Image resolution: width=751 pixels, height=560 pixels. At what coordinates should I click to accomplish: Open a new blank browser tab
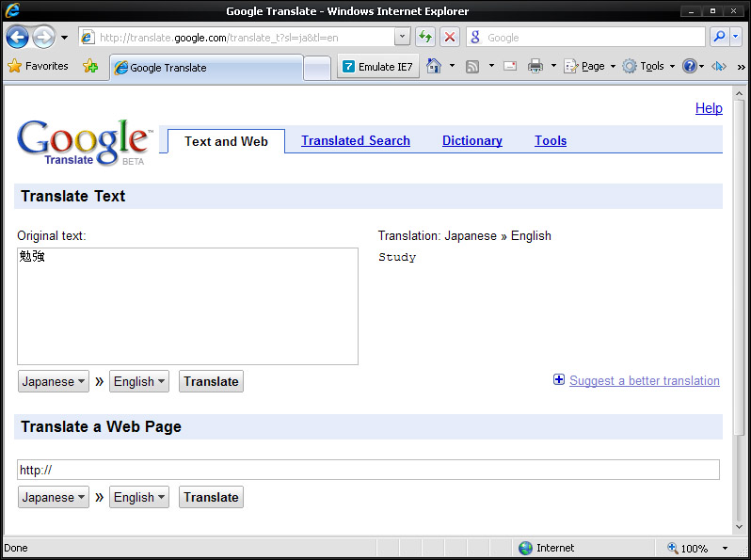coord(317,68)
